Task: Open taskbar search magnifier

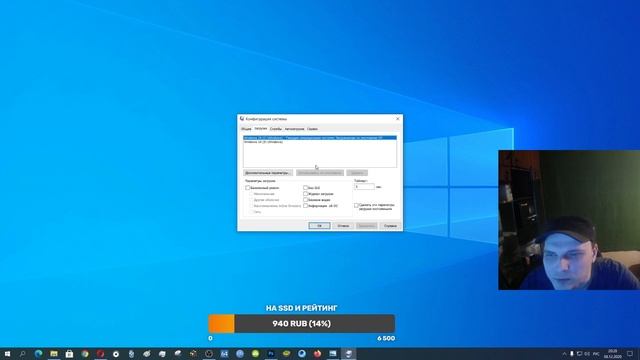Action: point(22,354)
